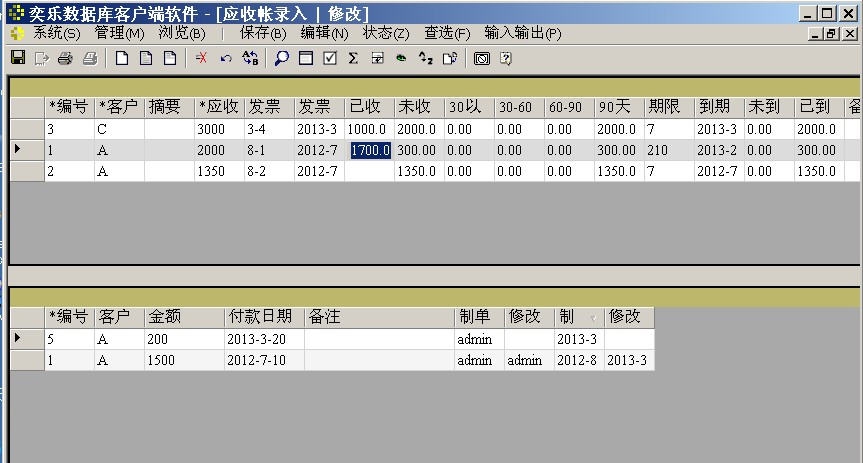Viewport: 863px width, 463px height.
Task: Click the yellow icon left of 系统 menu
Action: [17, 34]
